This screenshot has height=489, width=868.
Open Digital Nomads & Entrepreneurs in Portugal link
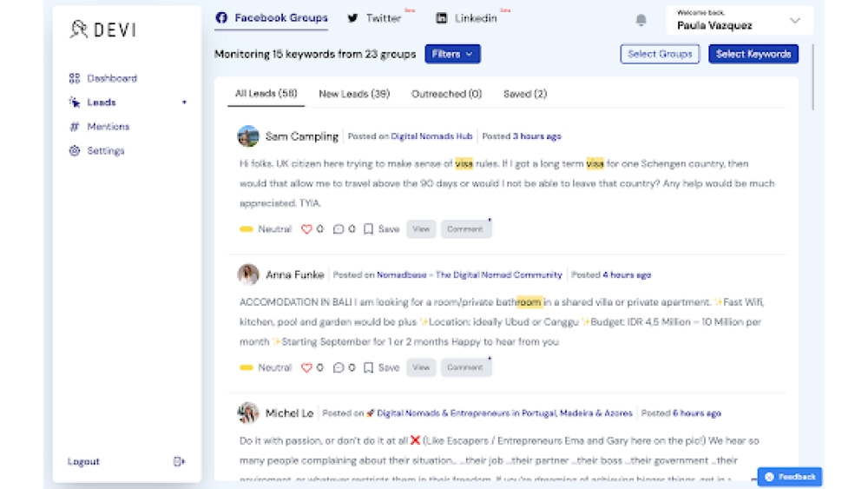[504, 413]
